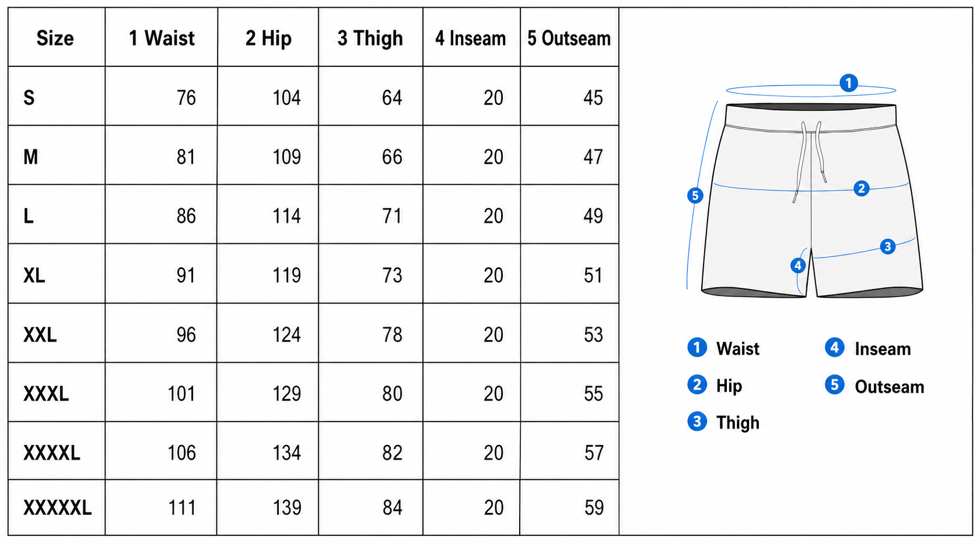The image size is (980, 544).
Task: Click the drawstring on the shorts illustration
Action: coord(809,160)
